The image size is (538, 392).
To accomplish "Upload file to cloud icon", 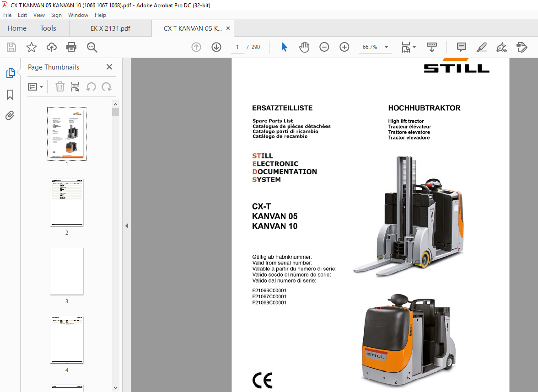I will click(x=51, y=47).
